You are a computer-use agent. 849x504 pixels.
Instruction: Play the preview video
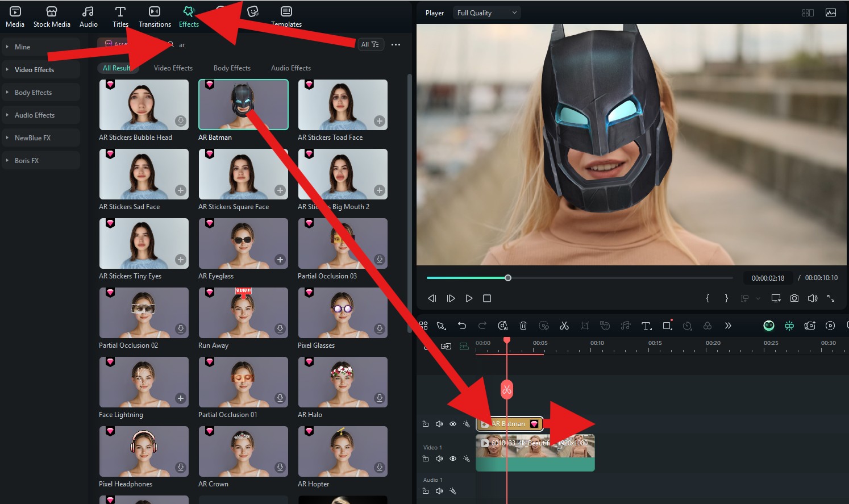coord(469,298)
